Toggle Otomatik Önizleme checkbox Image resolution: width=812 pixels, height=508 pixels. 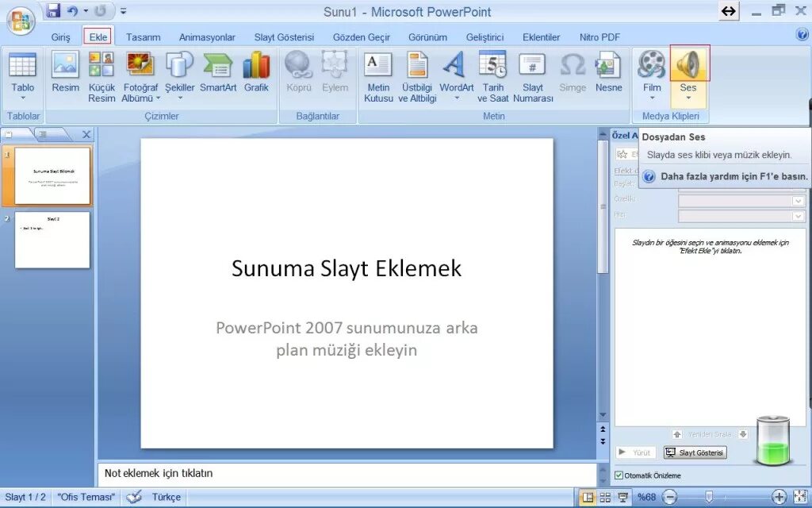pos(619,475)
